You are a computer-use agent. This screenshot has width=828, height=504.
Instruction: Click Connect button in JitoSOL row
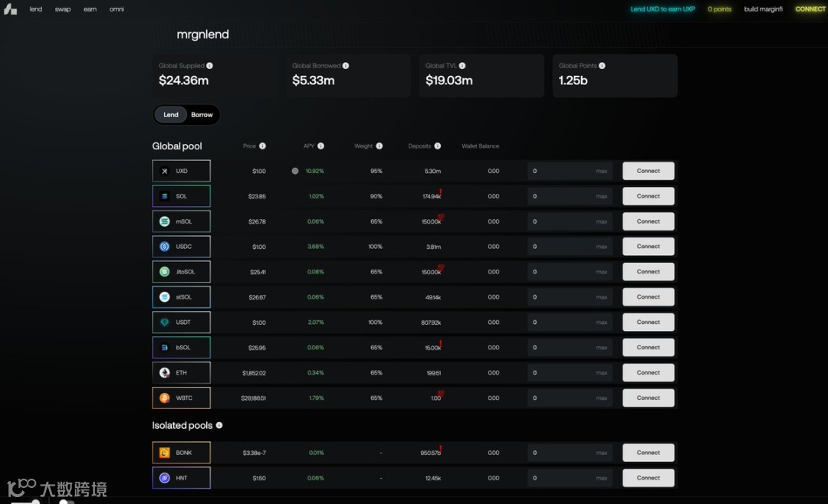tap(649, 272)
